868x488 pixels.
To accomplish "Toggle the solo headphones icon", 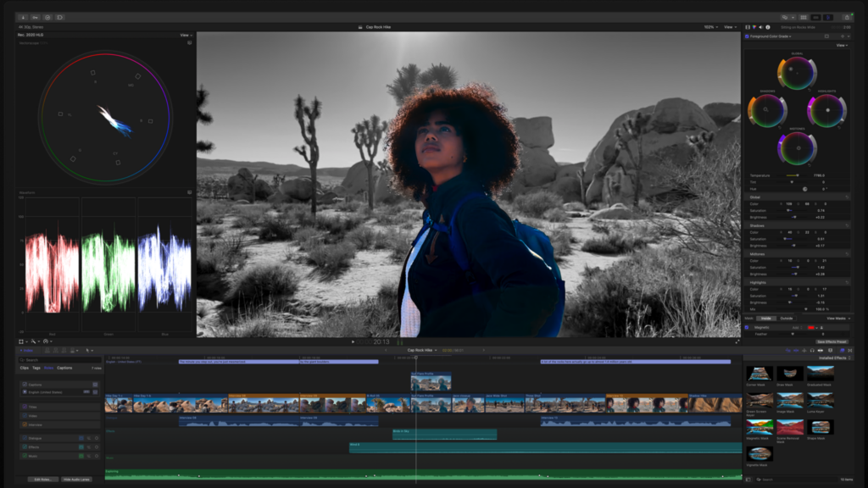I will point(812,350).
